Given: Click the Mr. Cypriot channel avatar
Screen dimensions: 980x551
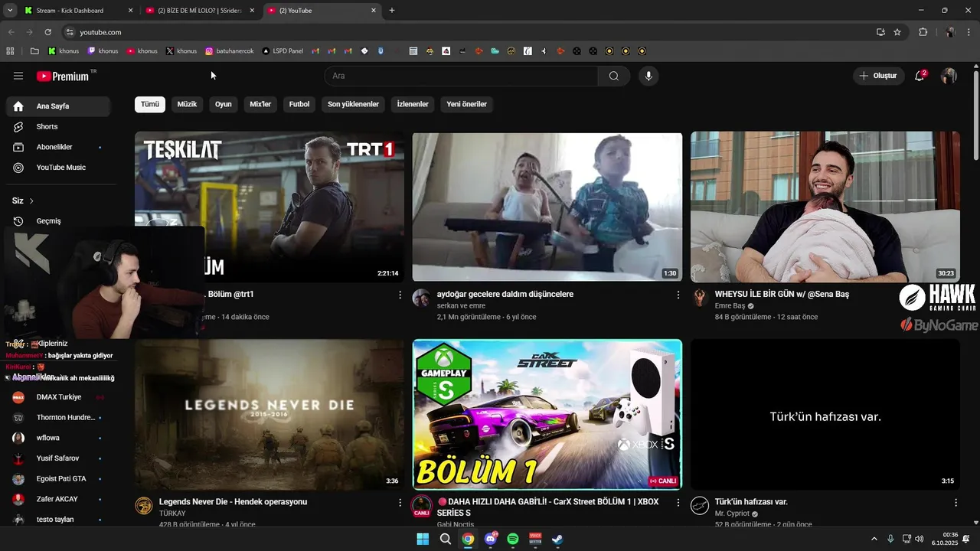Looking at the screenshot, I should [x=699, y=506].
